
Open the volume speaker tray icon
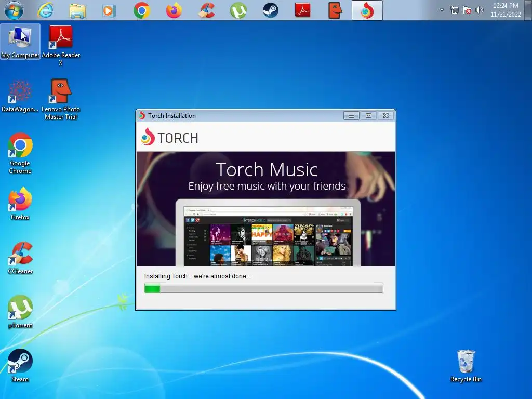click(x=480, y=10)
